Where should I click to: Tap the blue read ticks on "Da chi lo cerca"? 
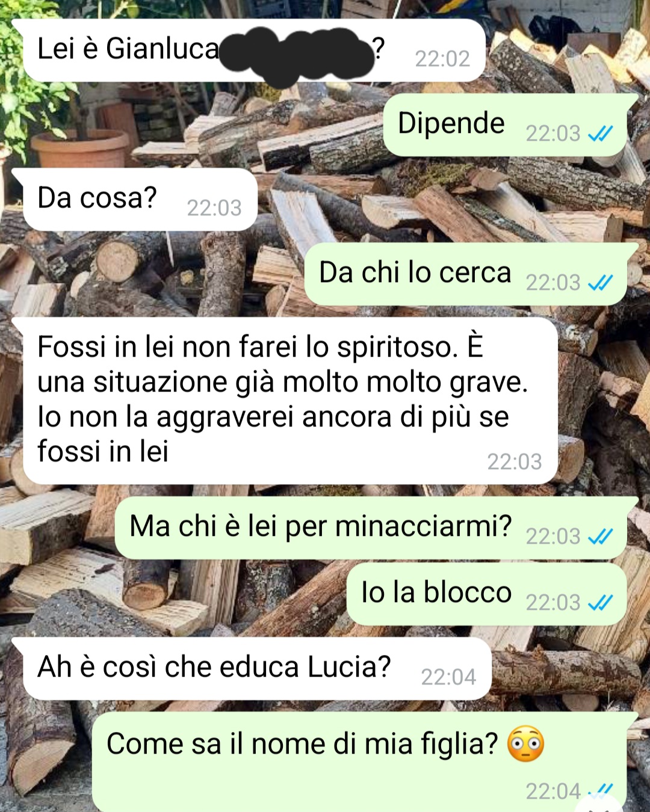600,282
